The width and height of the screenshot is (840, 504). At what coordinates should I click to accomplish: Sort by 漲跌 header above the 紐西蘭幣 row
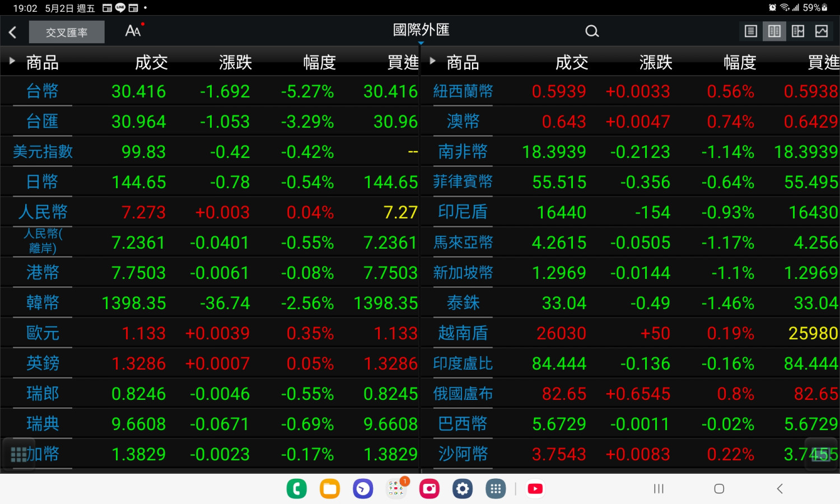tap(656, 62)
